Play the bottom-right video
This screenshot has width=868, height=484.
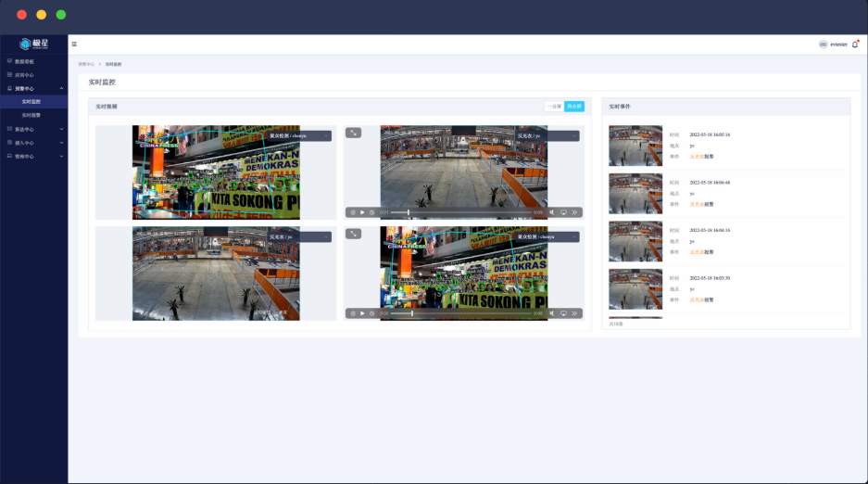(x=362, y=313)
